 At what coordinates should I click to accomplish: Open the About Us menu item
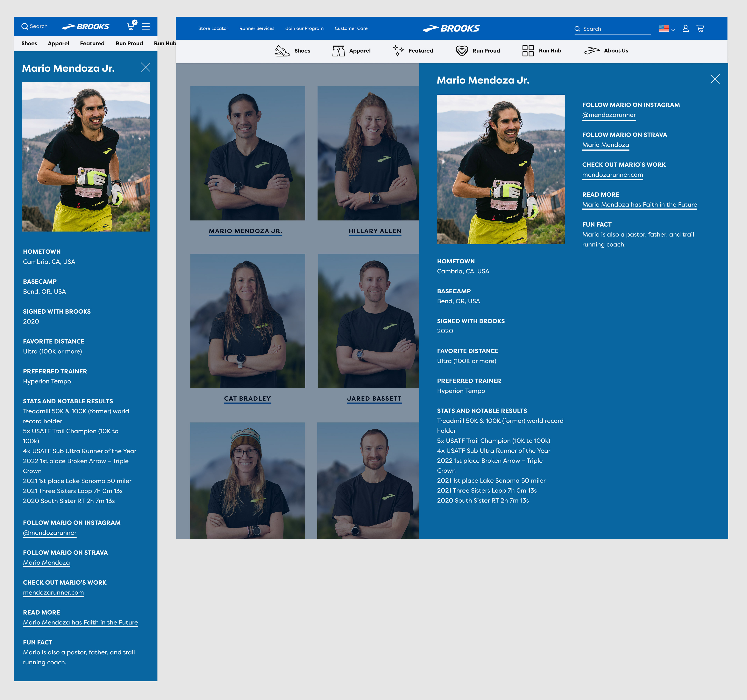point(615,51)
